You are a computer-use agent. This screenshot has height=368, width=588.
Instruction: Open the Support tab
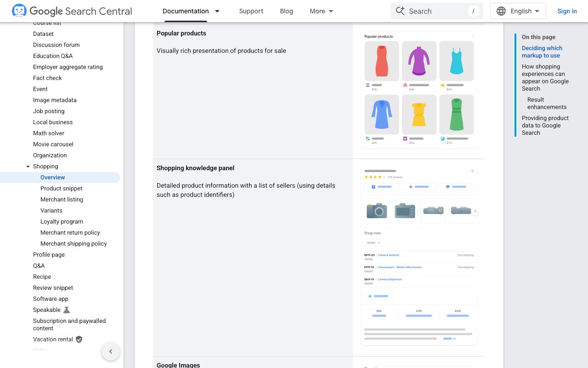251,11
